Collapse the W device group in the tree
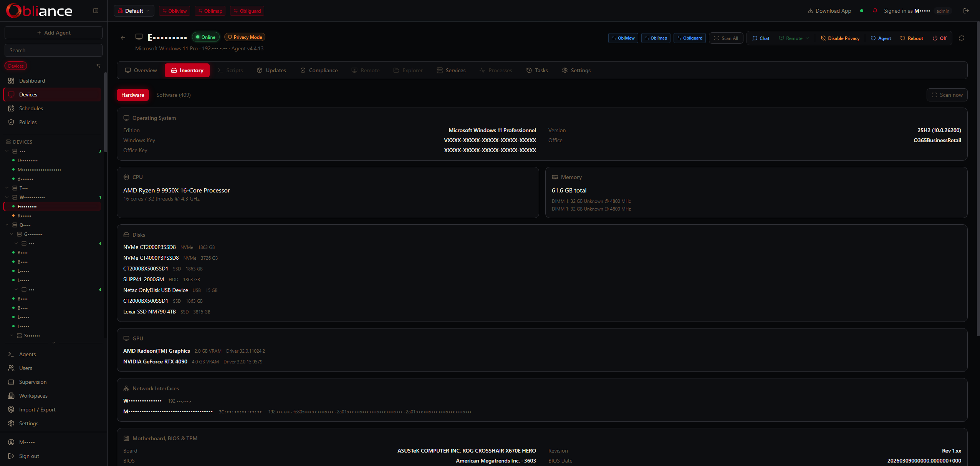 tap(7, 197)
